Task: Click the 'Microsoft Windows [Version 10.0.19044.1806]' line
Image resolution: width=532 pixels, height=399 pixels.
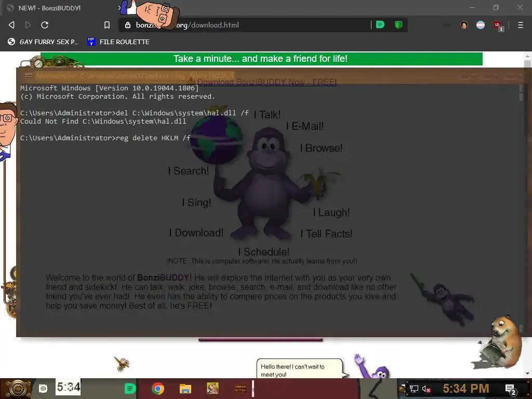Action: [x=109, y=88]
